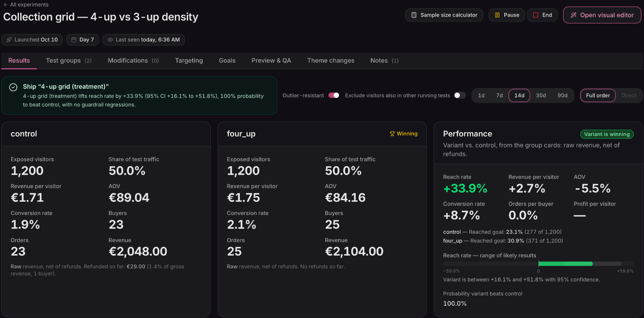Click the €2,104.00 revenue value
Viewport: 644px width, 318px height.
point(354,251)
